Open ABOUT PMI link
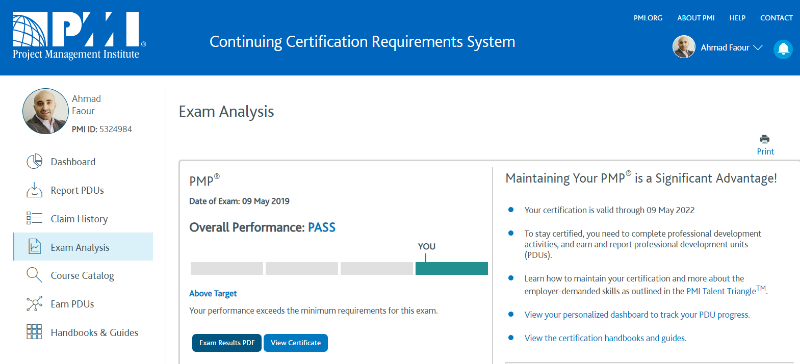This screenshot has height=364, width=800. pos(695,18)
